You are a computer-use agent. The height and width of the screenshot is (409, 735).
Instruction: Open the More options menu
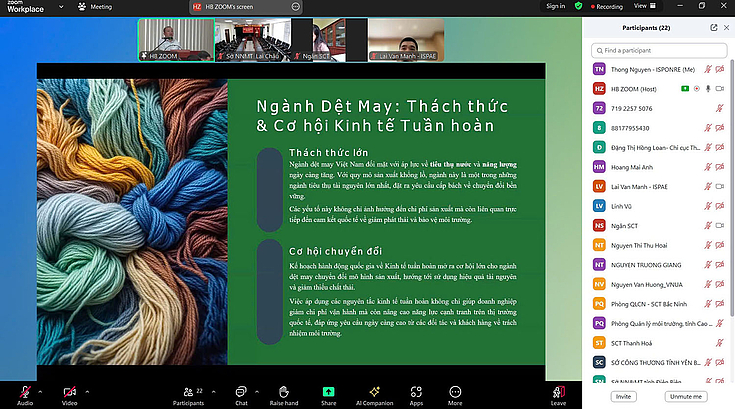(x=455, y=393)
